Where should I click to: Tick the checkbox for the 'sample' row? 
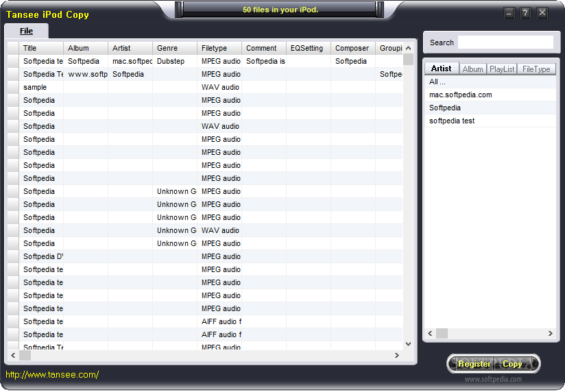(13, 87)
